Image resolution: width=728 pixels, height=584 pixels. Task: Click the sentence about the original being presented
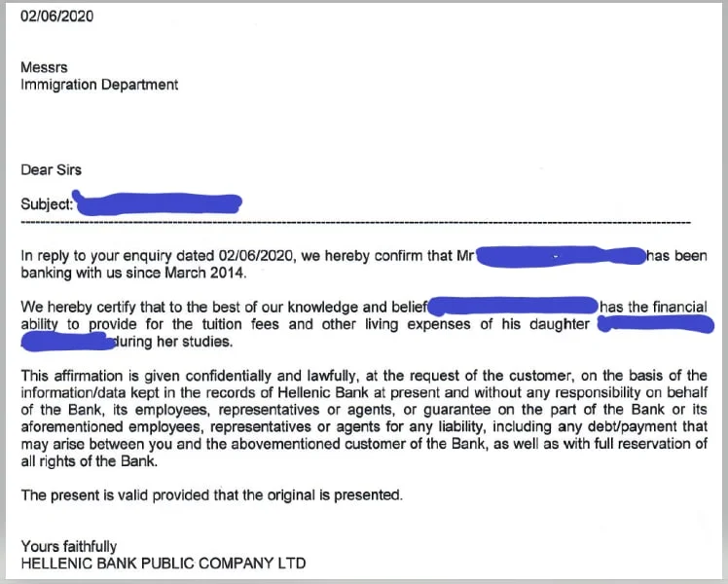click(211, 495)
